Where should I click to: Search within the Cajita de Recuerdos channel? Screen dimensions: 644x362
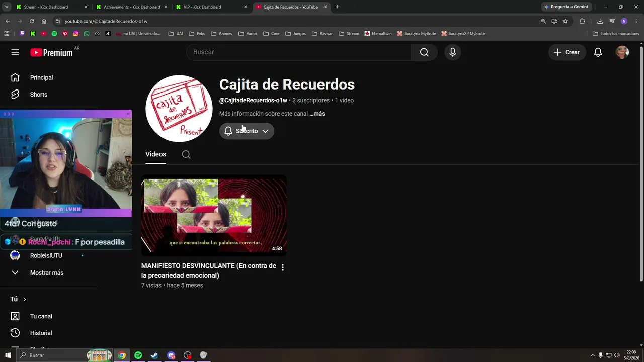click(x=186, y=154)
